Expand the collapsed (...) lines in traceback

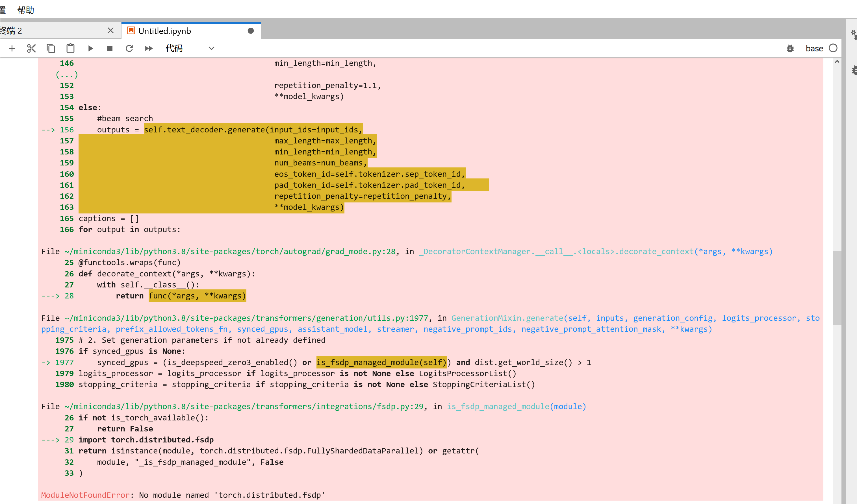coord(67,75)
